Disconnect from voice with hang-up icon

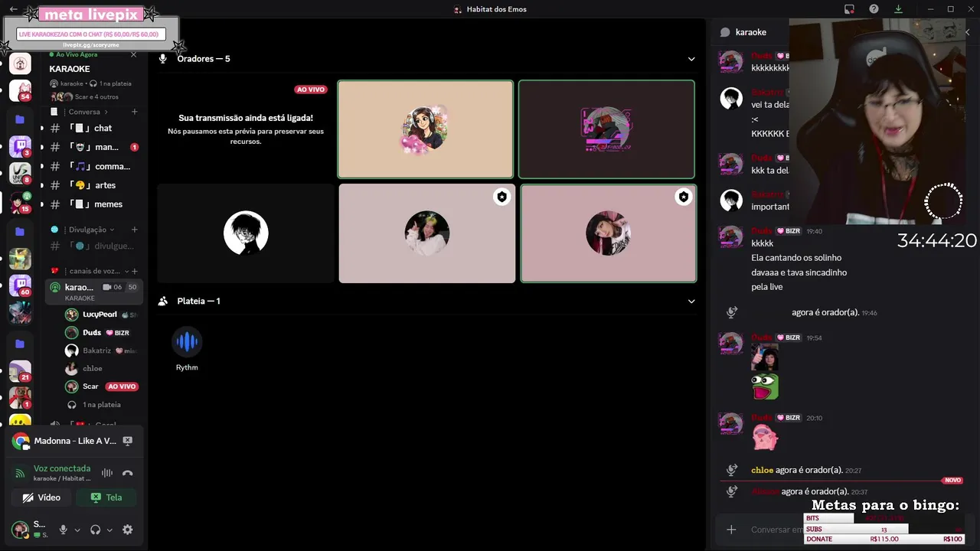pos(128,473)
